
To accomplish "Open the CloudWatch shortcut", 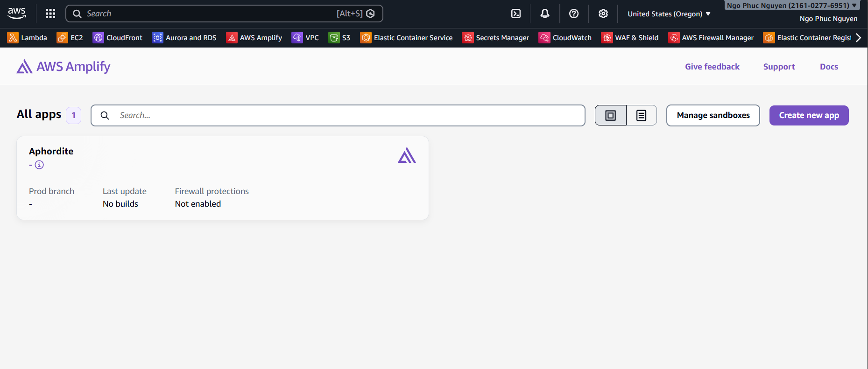I will point(565,38).
